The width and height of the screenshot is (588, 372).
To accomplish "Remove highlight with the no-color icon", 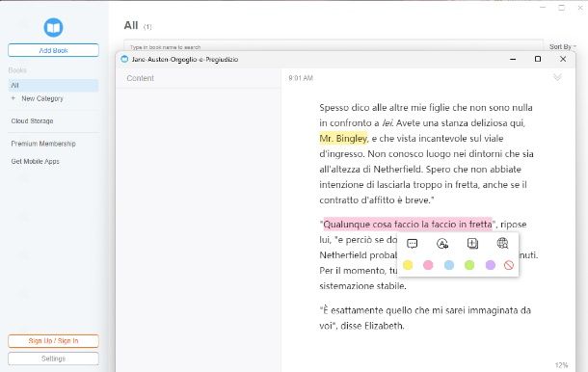I will click(x=509, y=265).
